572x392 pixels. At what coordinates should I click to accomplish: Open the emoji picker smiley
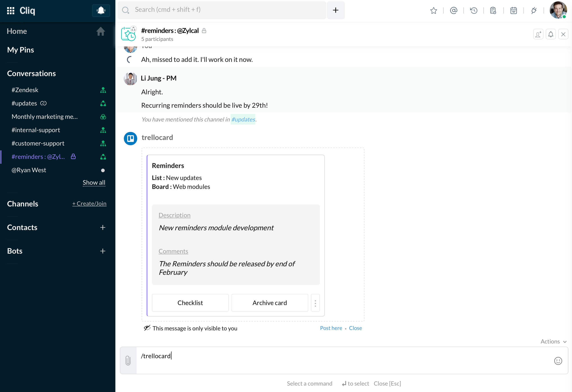pyautogui.click(x=558, y=361)
